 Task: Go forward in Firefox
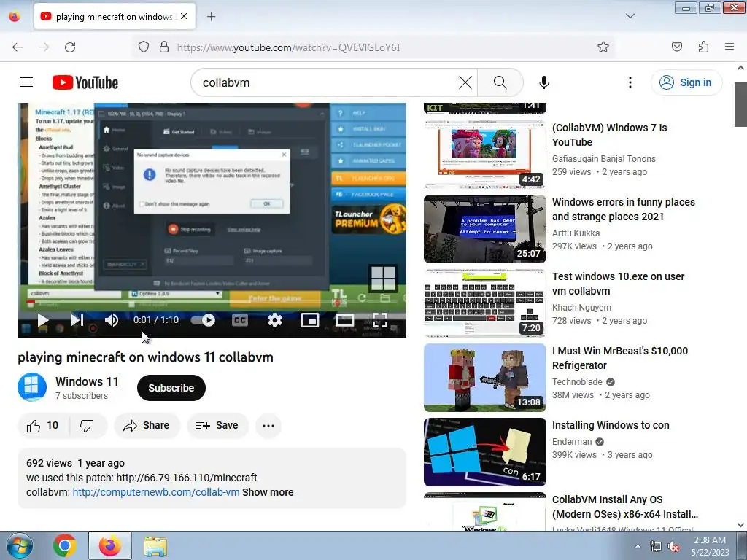click(x=44, y=47)
